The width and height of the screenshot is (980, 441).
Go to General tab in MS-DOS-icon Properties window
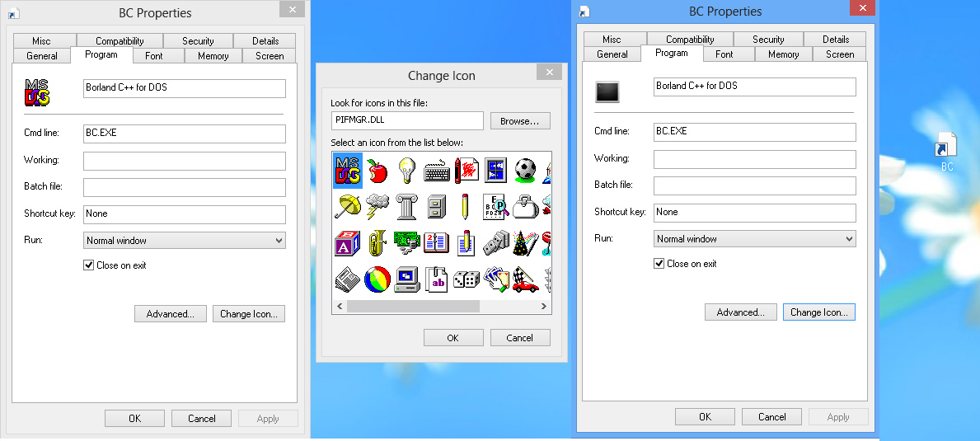(x=42, y=55)
